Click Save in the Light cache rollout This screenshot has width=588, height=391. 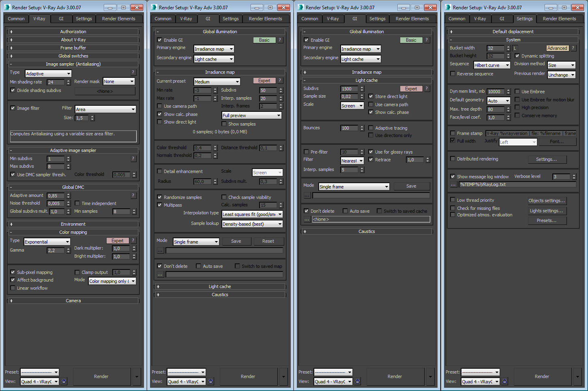coord(411,186)
